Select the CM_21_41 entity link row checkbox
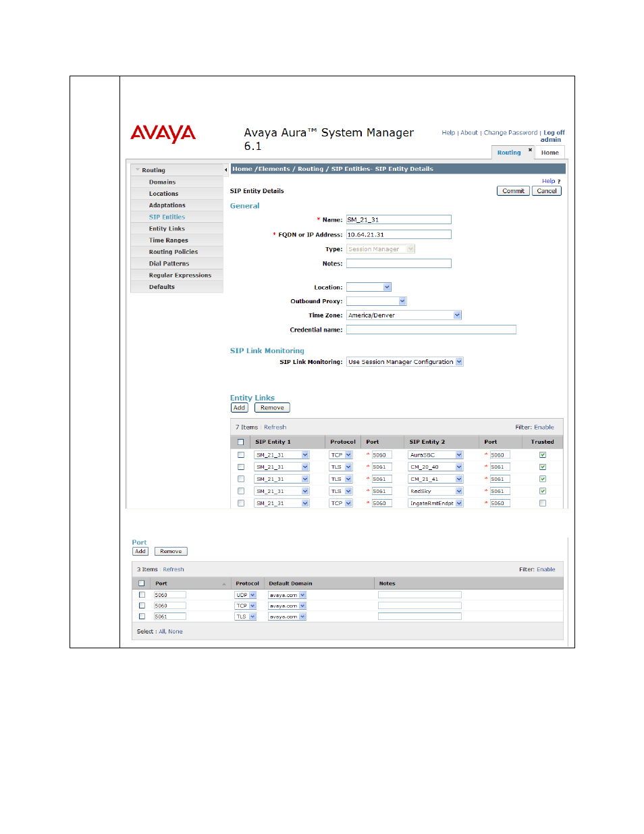 (x=241, y=479)
